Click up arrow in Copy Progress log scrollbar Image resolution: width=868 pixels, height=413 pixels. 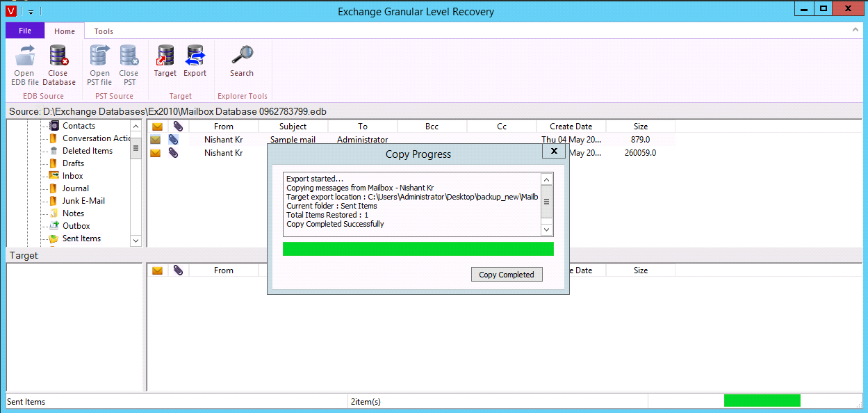pyautogui.click(x=547, y=179)
